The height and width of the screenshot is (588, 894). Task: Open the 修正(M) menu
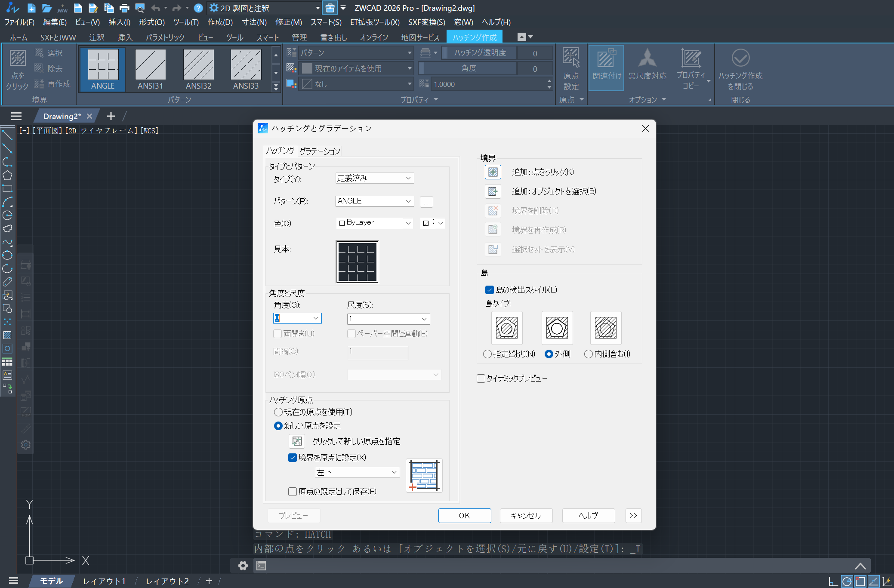tap(288, 22)
